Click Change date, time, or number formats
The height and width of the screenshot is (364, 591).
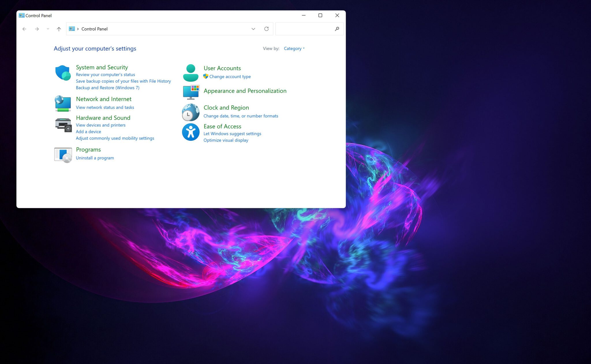pos(241,116)
